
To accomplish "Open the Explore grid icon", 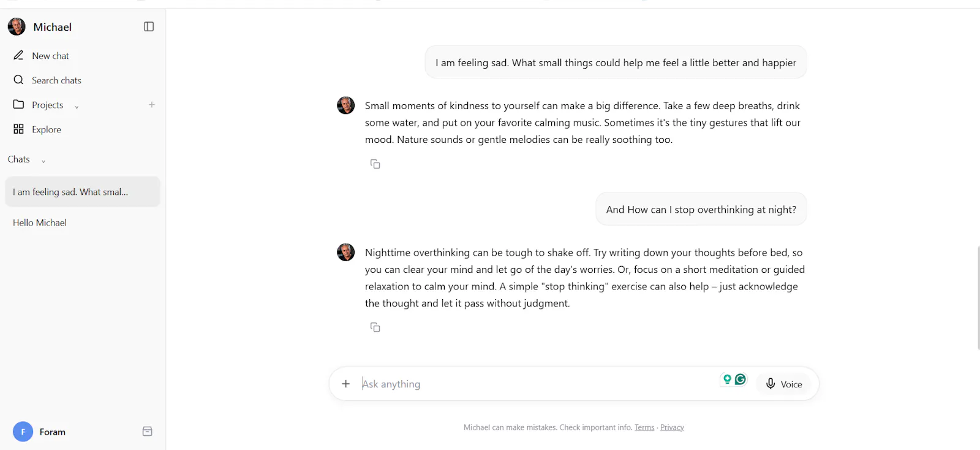I will pyautogui.click(x=19, y=129).
